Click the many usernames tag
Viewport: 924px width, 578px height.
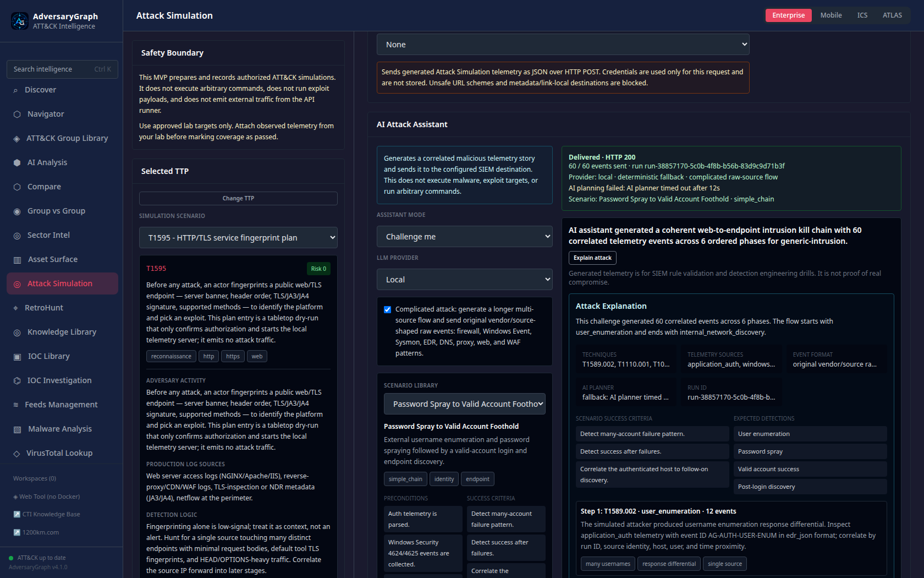608,564
